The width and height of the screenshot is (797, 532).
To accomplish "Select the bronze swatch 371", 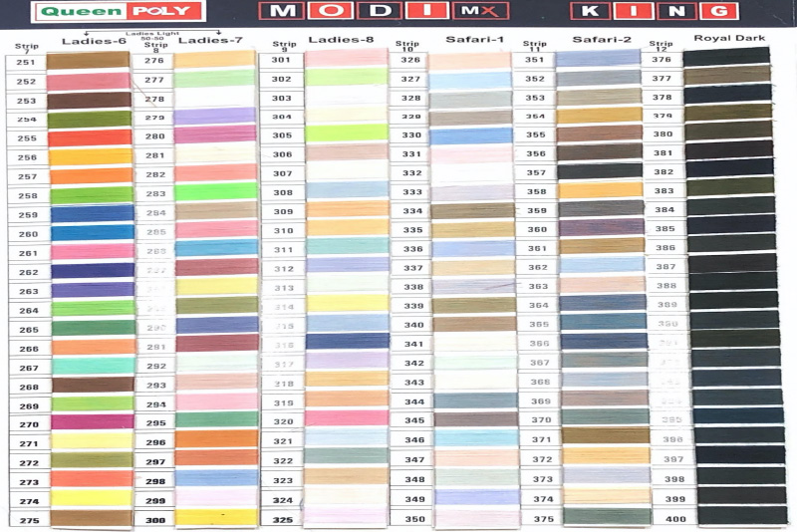I will tap(606, 436).
